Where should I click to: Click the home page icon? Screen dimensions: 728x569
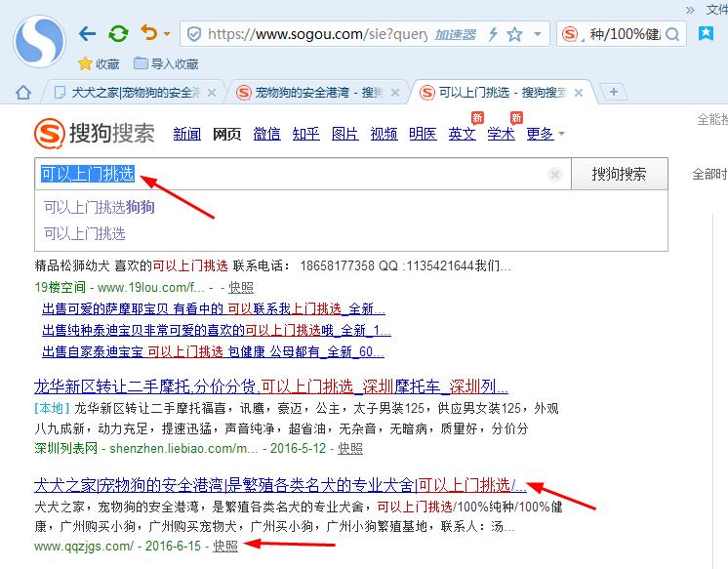coord(23,93)
